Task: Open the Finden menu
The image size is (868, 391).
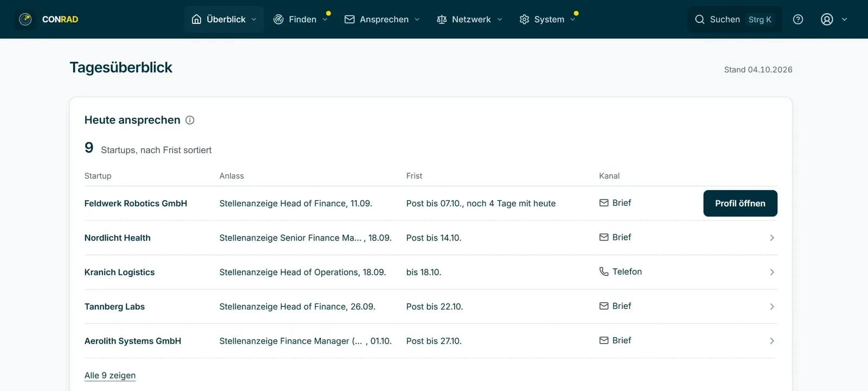Action: point(301,19)
